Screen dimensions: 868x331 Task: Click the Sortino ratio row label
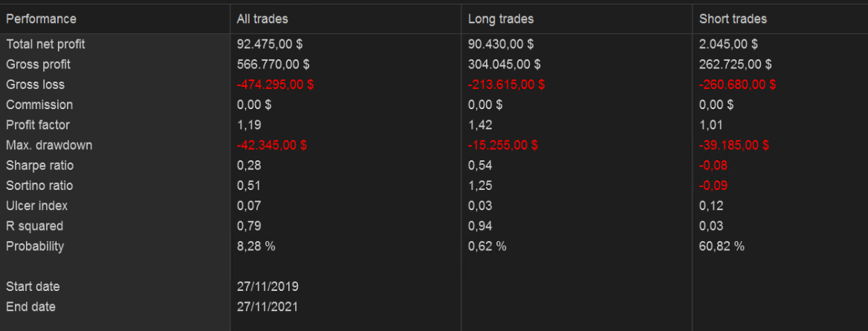pos(39,186)
